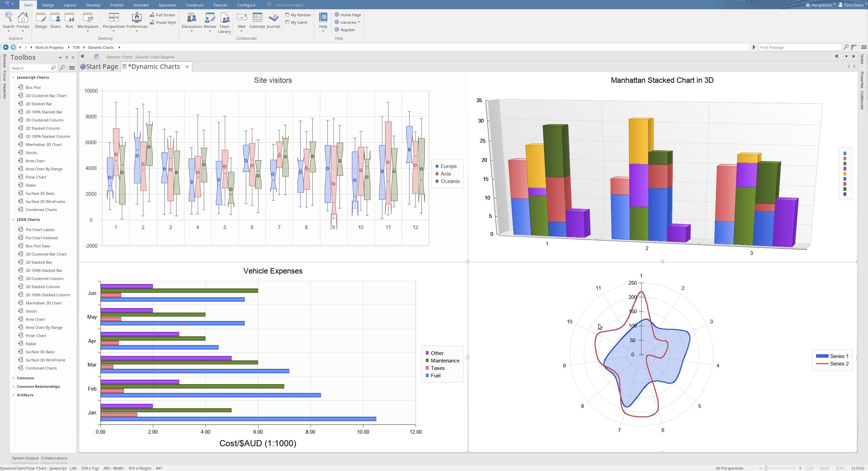
Task: Click the Stocks chart tool icon
Action: (20, 153)
